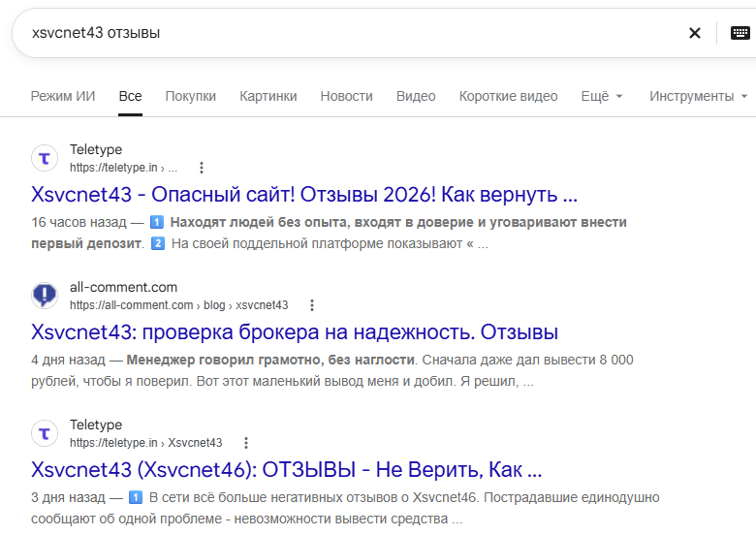Open result "Xsvcnet43 - Опасный сайт! Отзывы 2026!"

pos(304,195)
